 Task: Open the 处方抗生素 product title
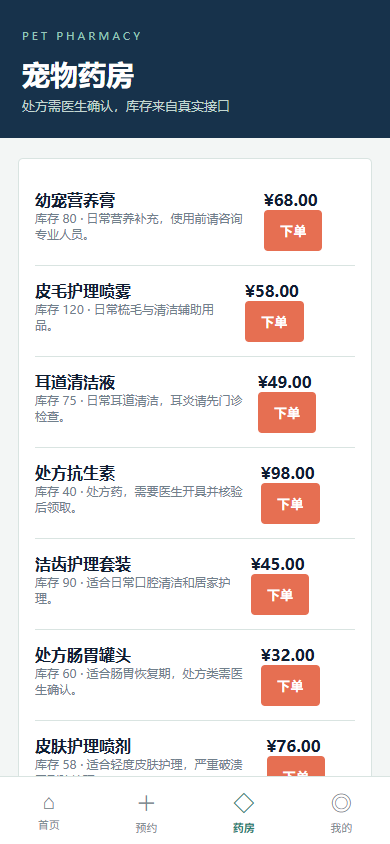pyautogui.click(x=75, y=473)
